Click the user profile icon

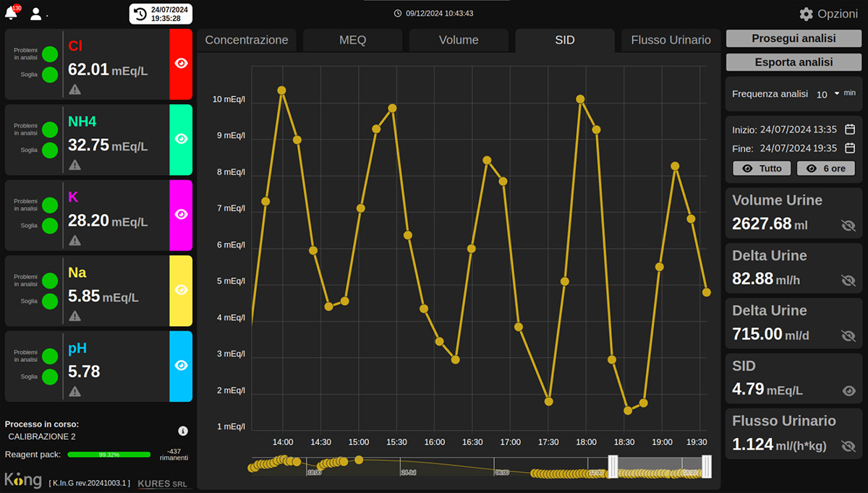(35, 14)
